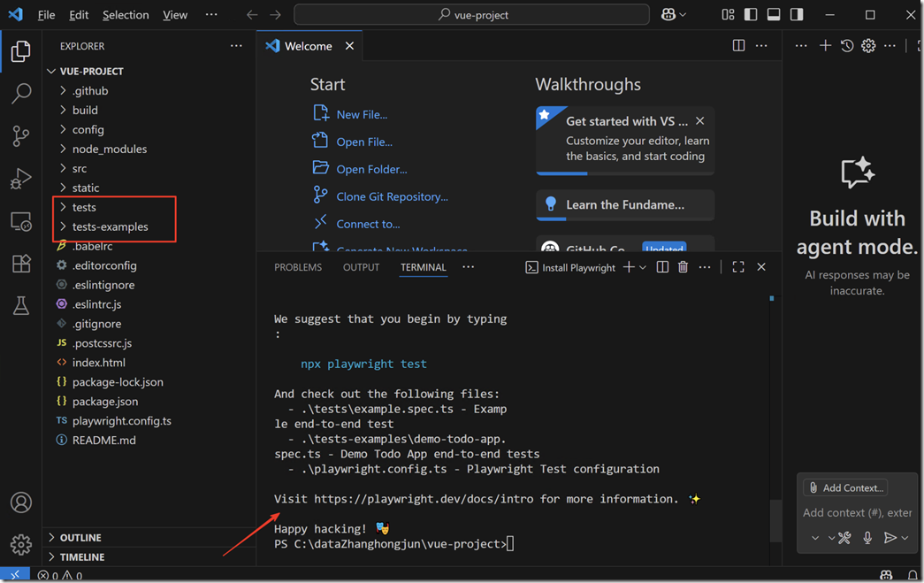Viewport: 924px width, 583px height.
Task: Open the Edit menu
Action: (79, 15)
